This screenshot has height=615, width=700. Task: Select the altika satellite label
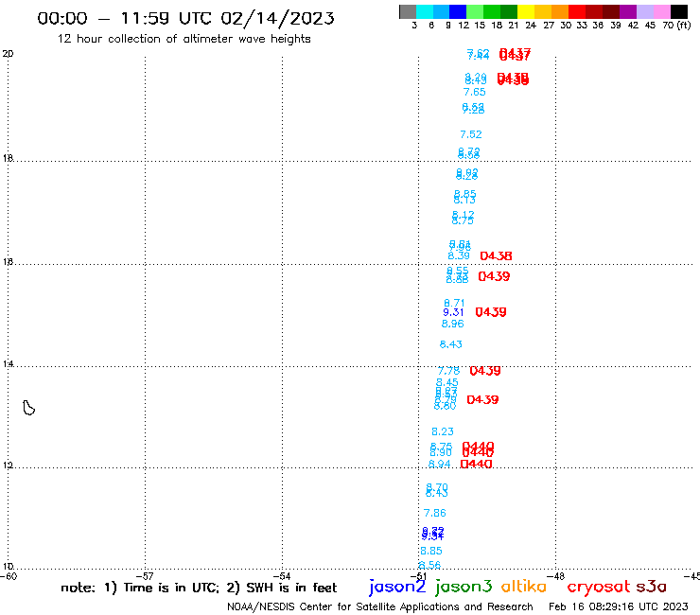[x=524, y=586]
